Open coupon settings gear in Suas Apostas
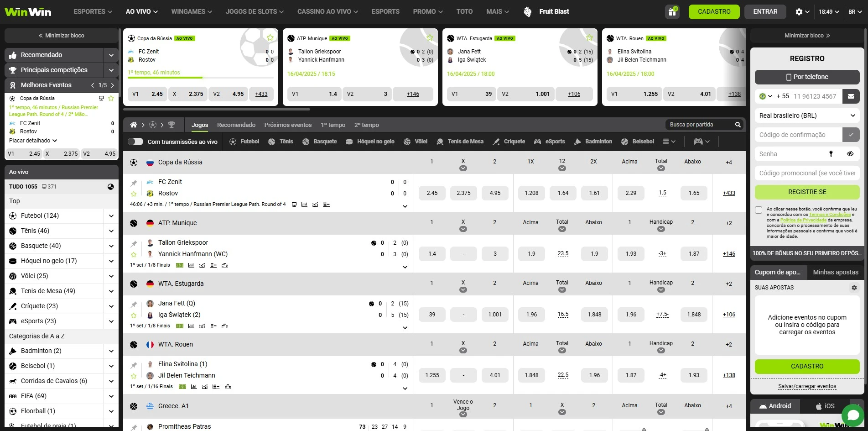Screen dimensions: 868x431 (x=854, y=288)
